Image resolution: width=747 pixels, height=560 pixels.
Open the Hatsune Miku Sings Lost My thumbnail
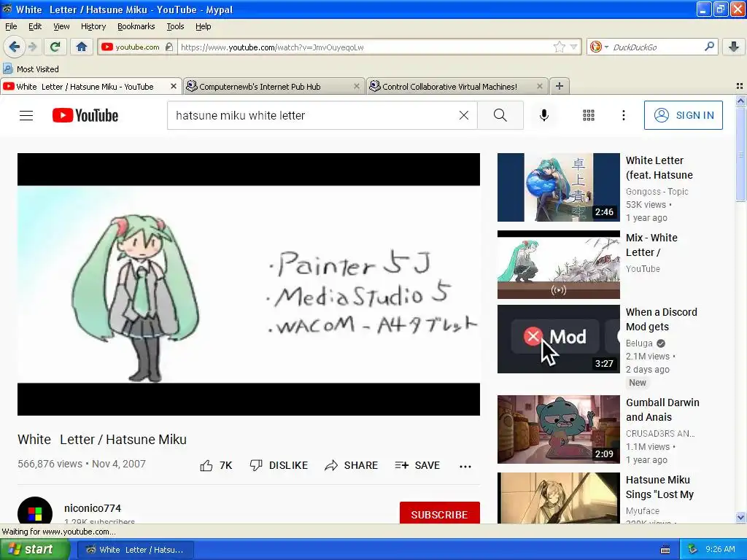click(x=559, y=498)
